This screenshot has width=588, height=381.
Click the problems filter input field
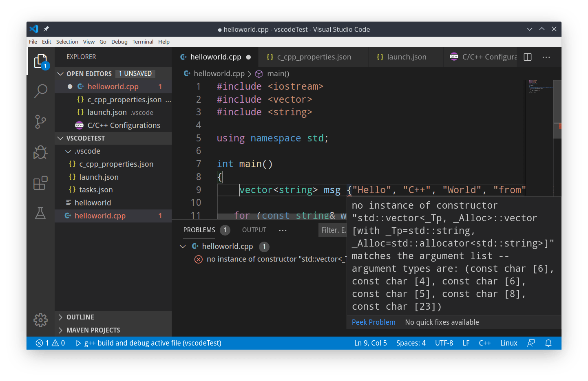pyautogui.click(x=332, y=230)
